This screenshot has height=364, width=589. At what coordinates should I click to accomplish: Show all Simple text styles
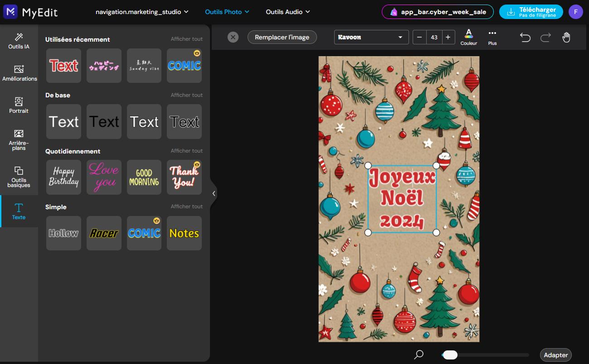click(187, 206)
